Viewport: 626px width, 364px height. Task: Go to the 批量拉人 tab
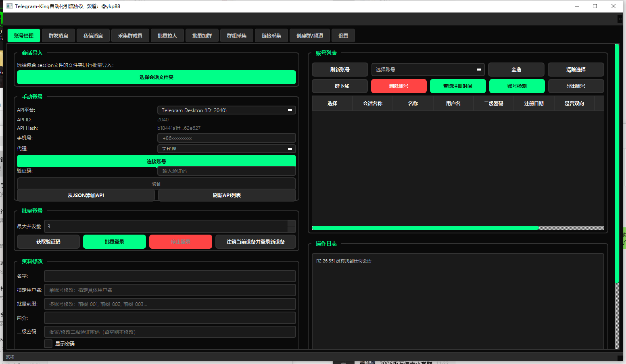167,36
